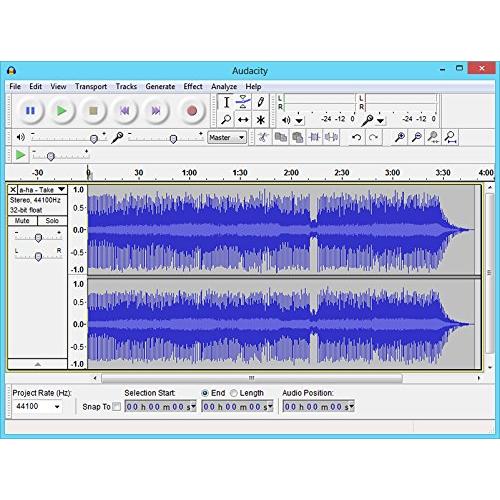Open output meter dropdown arrow
The image size is (500, 500).
click(299, 121)
